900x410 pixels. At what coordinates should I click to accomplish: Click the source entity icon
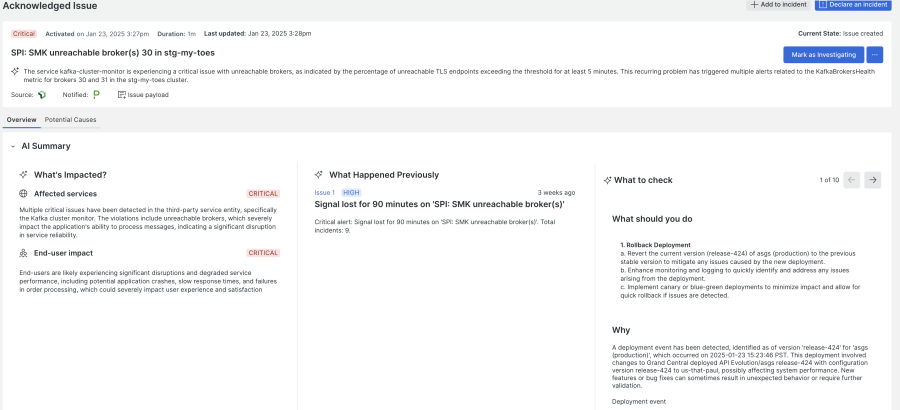tap(42, 95)
